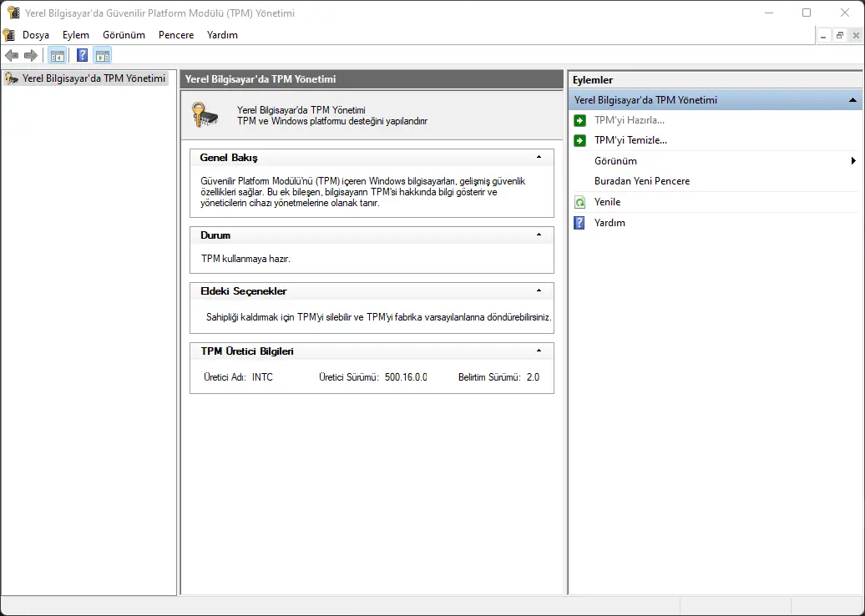Select Yerel Bilgisayar'da TPM Yönetimi tree node

tap(94, 78)
